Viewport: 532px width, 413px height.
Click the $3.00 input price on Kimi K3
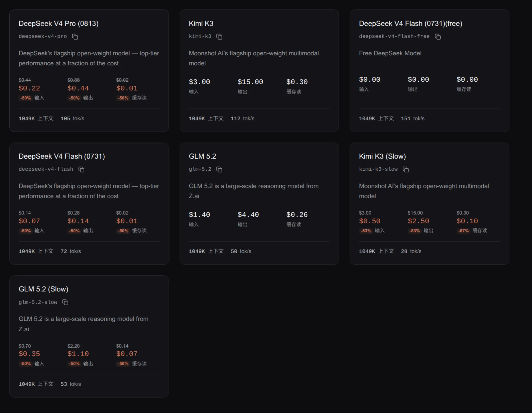(x=199, y=82)
